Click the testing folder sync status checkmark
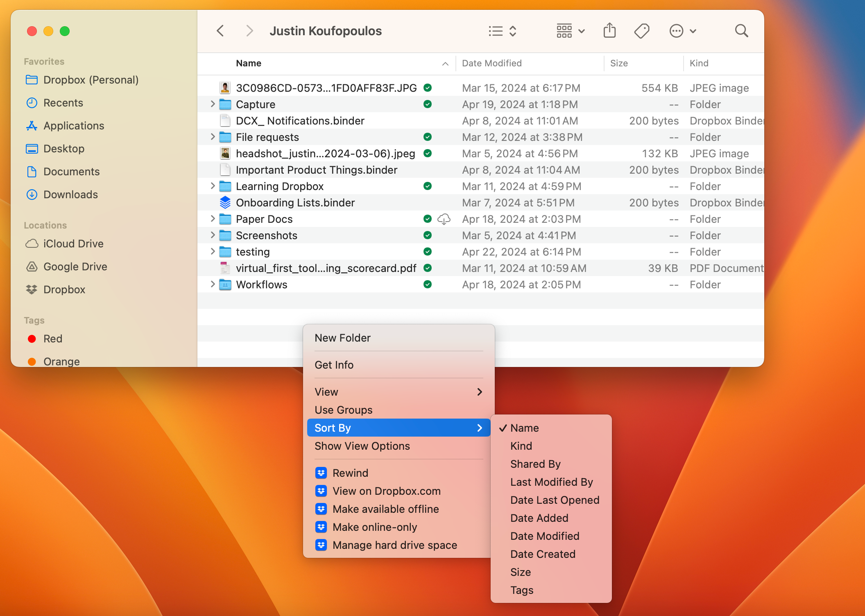Viewport: 865px width, 616px height. click(428, 251)
